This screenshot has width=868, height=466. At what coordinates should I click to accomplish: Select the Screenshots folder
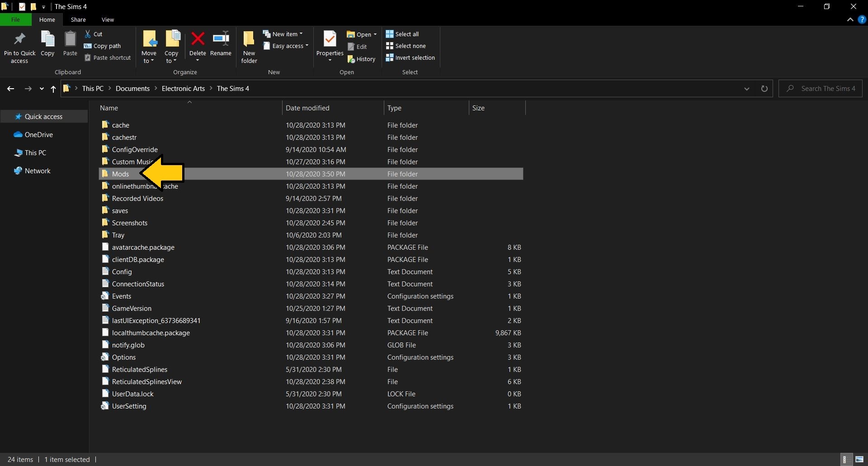[311, 223]
